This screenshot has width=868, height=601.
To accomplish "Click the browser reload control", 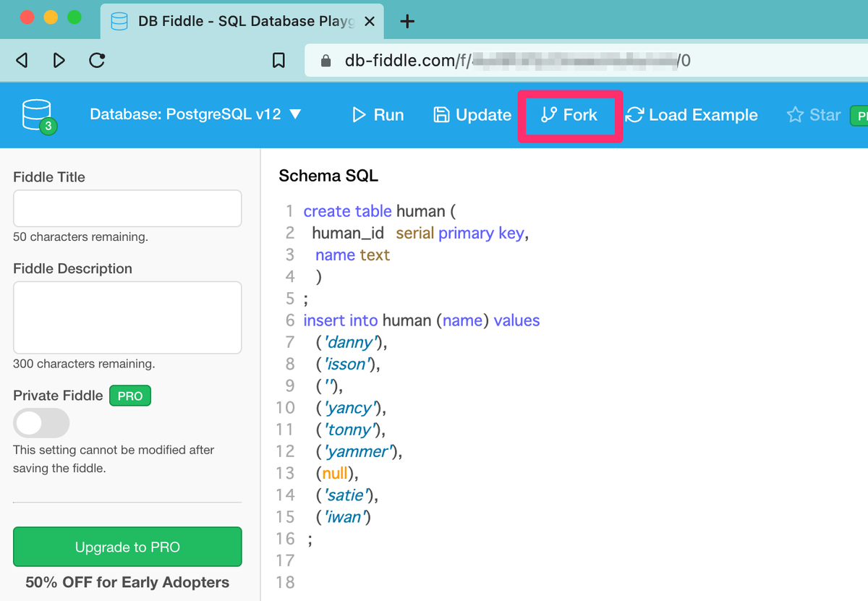I will click(96, 61).
